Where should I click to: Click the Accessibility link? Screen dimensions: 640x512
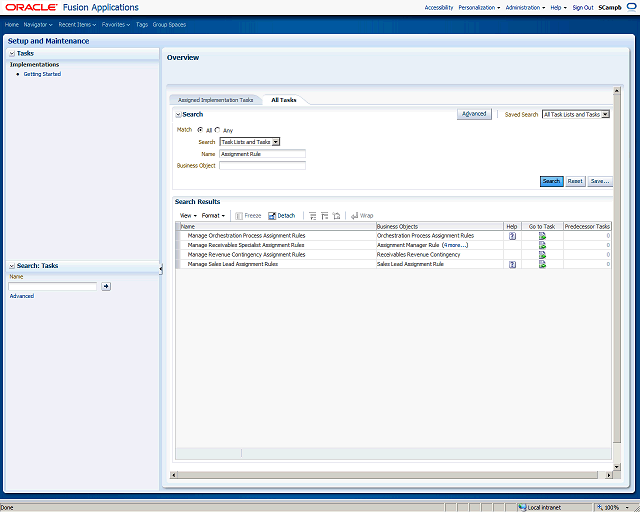tap(439, 7)
